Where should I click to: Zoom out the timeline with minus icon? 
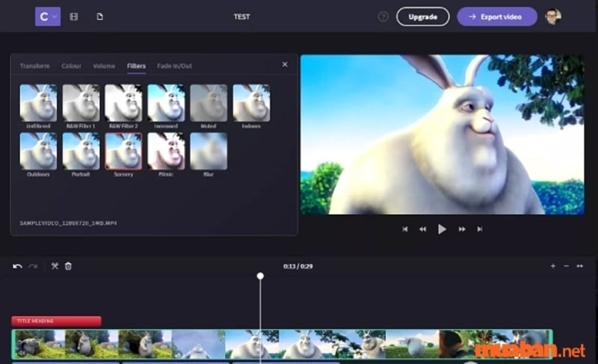tap(567, 266)
